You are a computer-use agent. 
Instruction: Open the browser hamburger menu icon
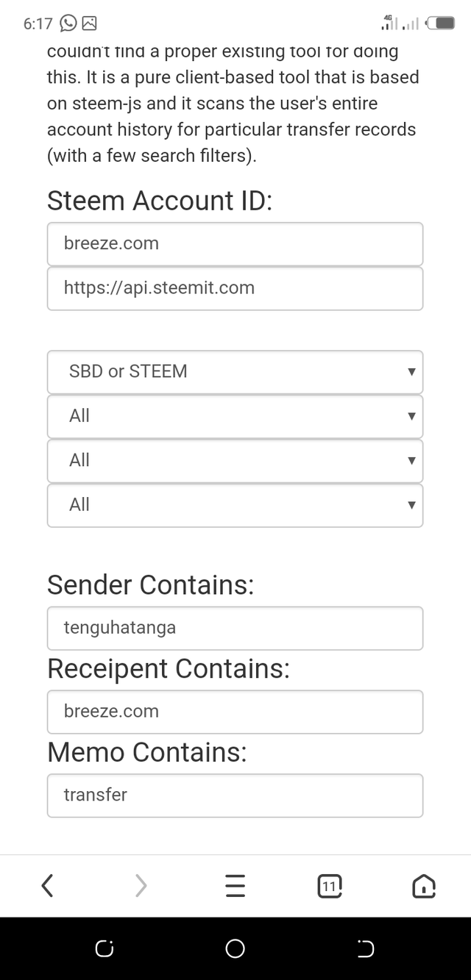point(235,886)
